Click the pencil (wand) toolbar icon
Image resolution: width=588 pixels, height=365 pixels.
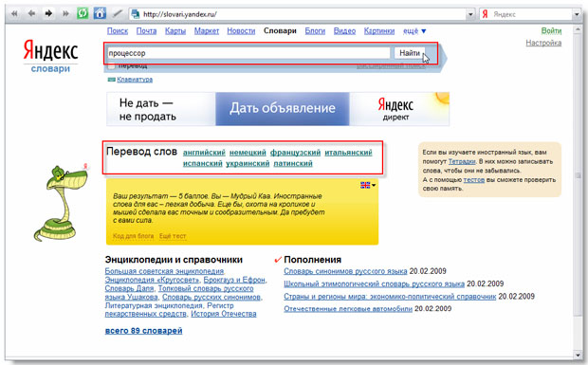point(118,14)
